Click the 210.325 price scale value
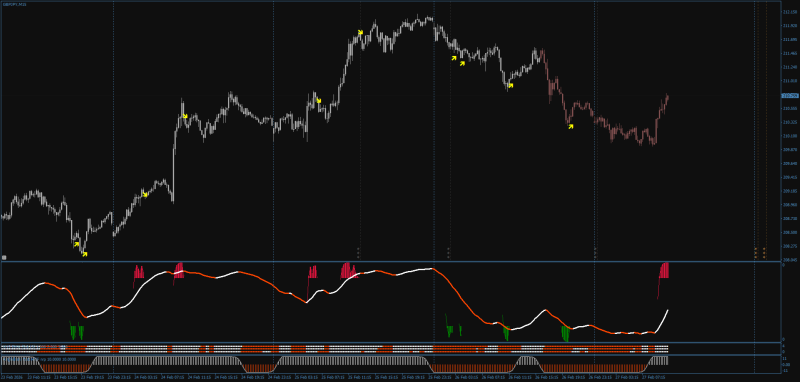The width and height of the screenshot is (800, 382). tap(789, 122)
